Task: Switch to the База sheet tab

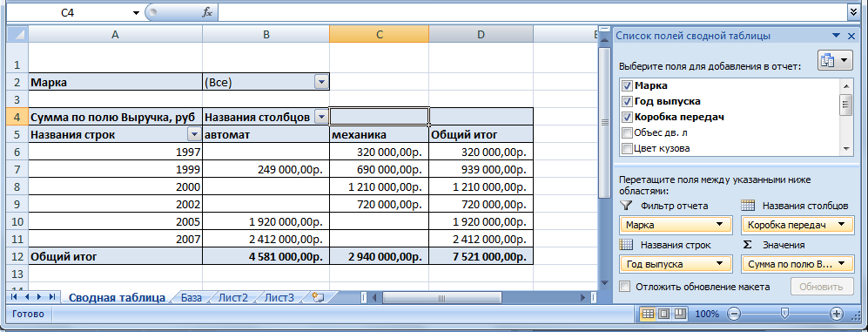Action: 191,298
